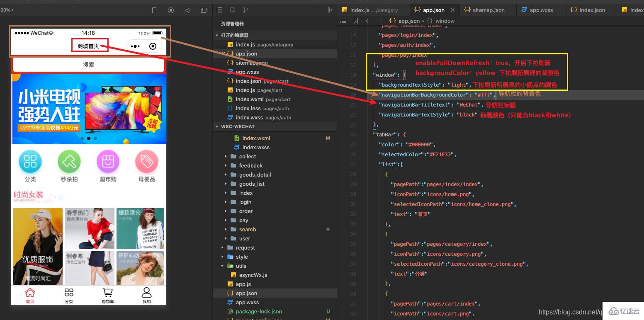
Task: Go back with the left arrow in editor
Action: 368,21
